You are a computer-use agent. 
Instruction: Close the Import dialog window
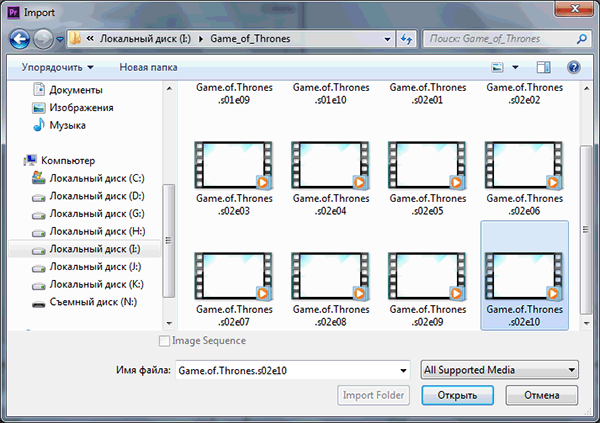pos(574,8)
